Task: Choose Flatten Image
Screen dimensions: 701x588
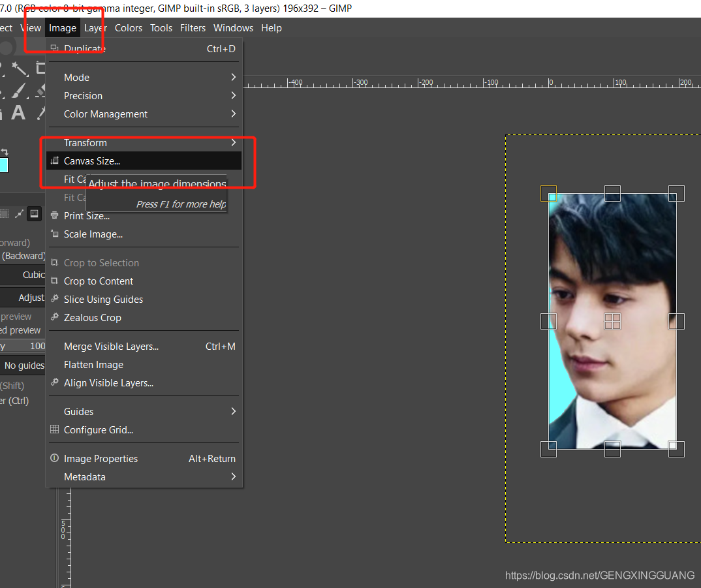Action: [x=144, y=365]
